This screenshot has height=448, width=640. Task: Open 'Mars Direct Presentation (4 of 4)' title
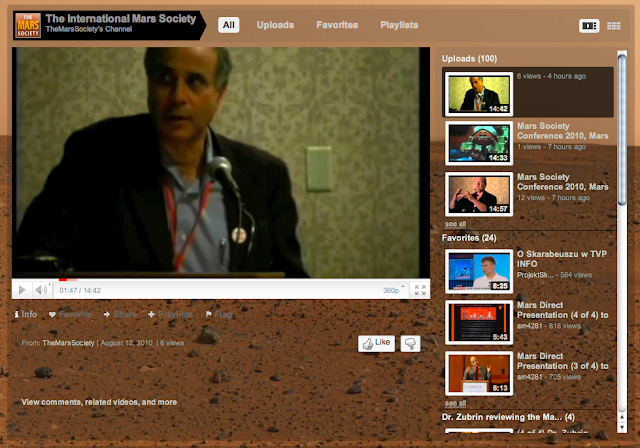coord(562,310)
